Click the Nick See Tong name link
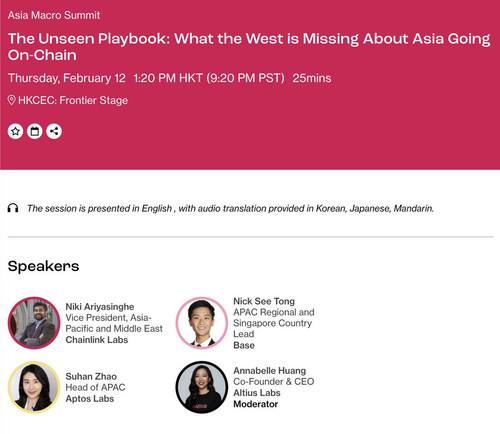This screenshot has width=500, height=434. pyautogui.click(x=264, y=301)
